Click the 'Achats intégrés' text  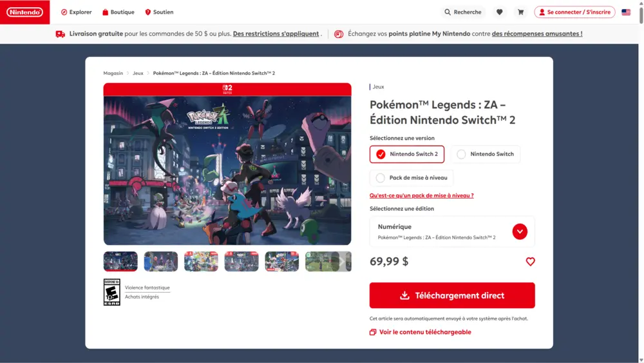[142, 297]
